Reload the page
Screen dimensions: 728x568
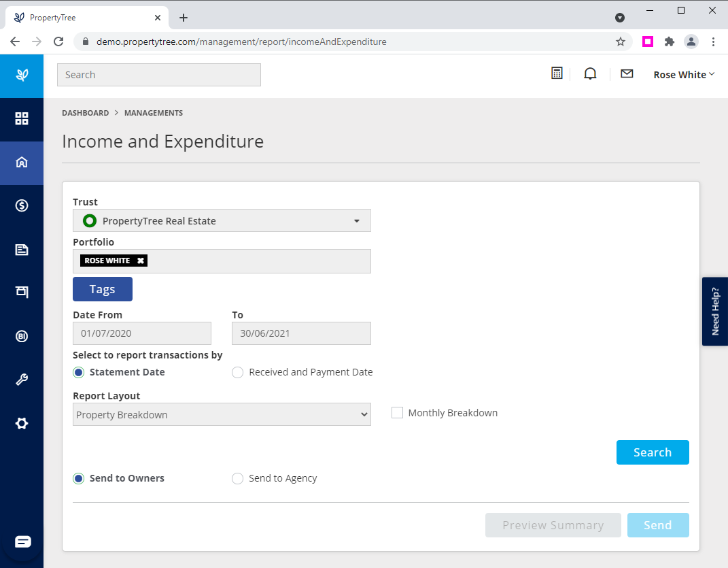[x=58, y=41]
